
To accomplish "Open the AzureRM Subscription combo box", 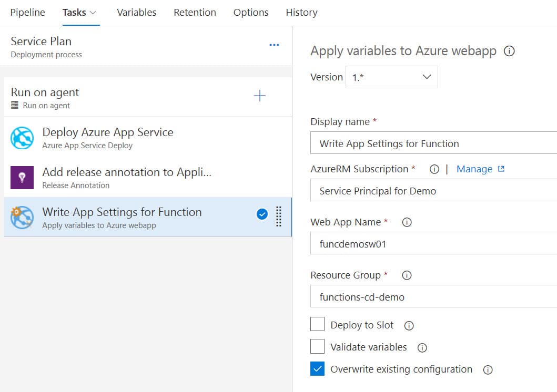I will pyautogui.click(x=433, y=190).
